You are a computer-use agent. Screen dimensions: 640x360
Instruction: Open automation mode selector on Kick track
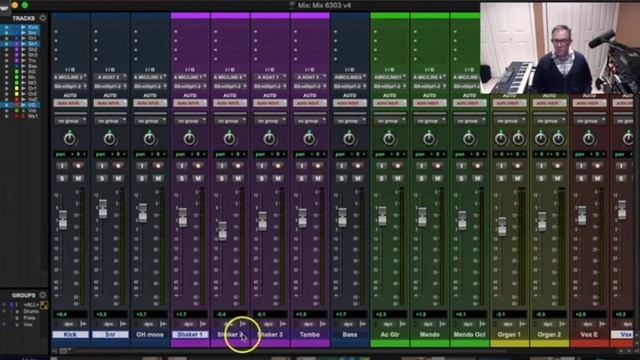click(x=70, y=103)
